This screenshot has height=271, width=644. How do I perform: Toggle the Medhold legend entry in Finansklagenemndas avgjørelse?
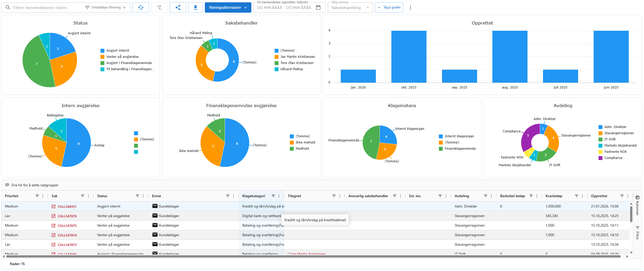(x=302, y=148)
